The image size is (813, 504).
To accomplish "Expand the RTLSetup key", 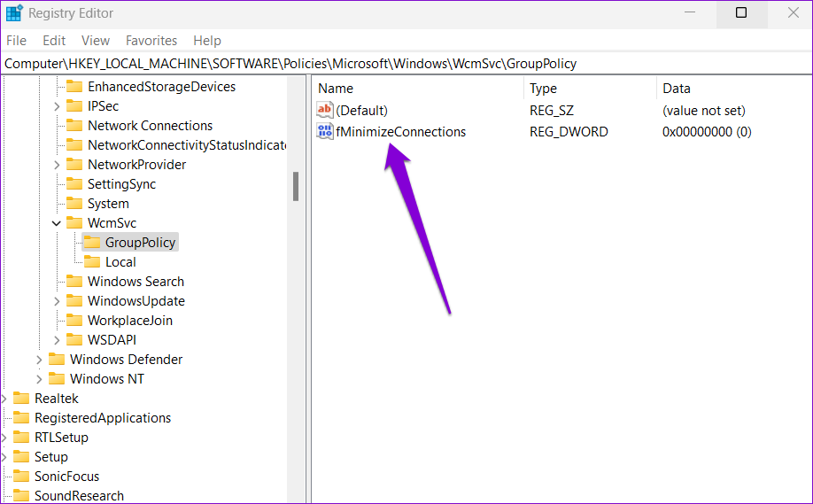I will [4, 438].
